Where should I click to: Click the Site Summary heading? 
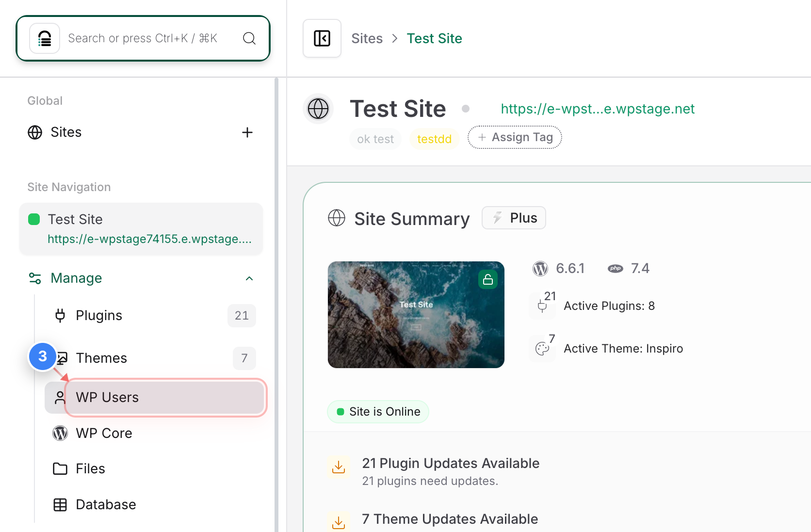coord(412,219)
